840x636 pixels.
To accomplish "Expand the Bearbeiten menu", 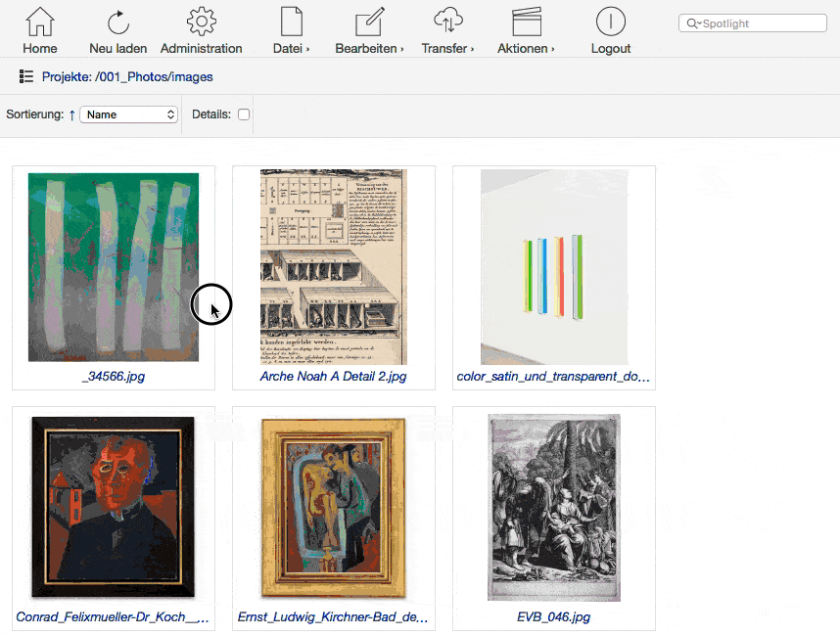I will (369, 23).
